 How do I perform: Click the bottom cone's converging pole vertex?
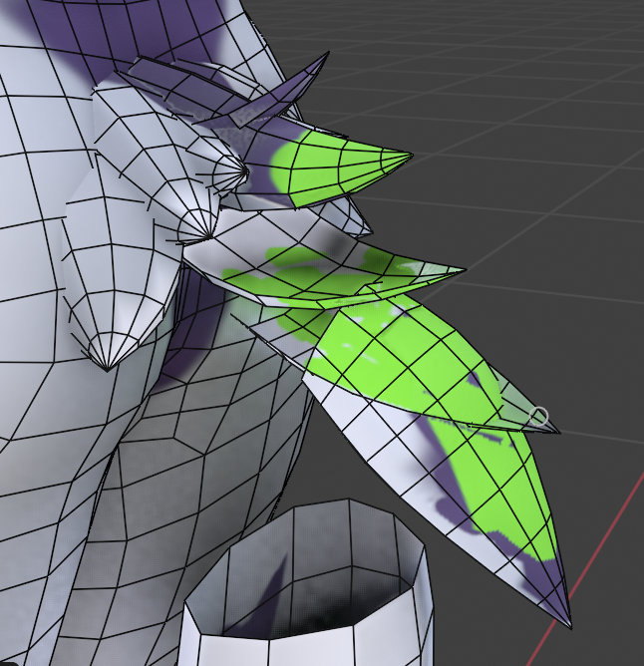coord(104,367)
